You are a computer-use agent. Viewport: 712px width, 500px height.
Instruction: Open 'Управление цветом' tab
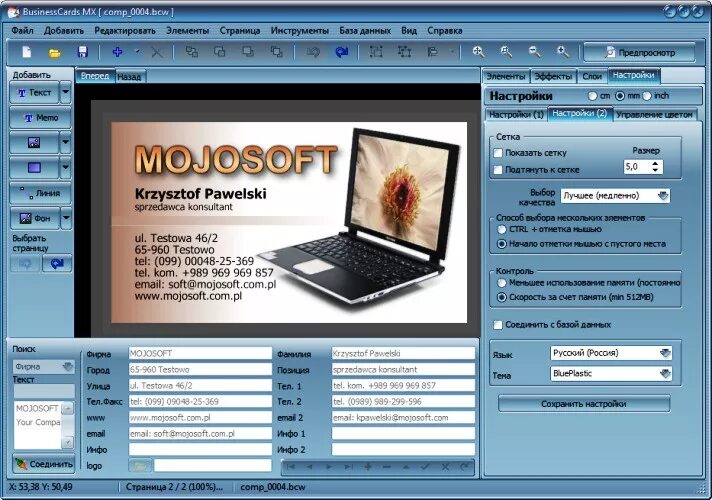click(654, 114)
